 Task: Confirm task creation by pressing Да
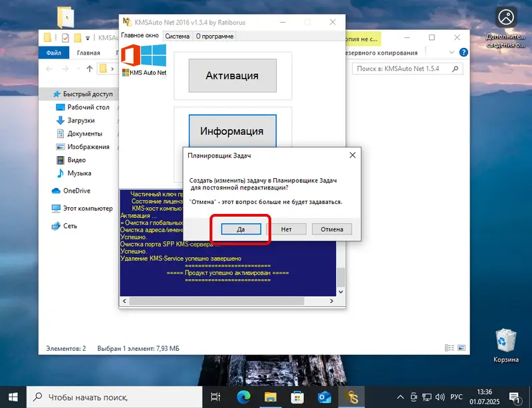[x=240, y=229]
